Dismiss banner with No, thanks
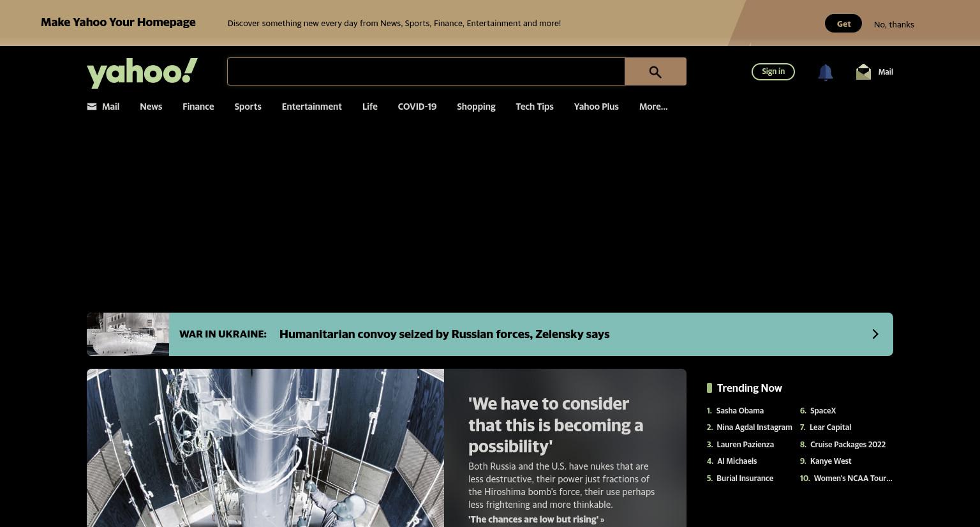 click(894, 24)
